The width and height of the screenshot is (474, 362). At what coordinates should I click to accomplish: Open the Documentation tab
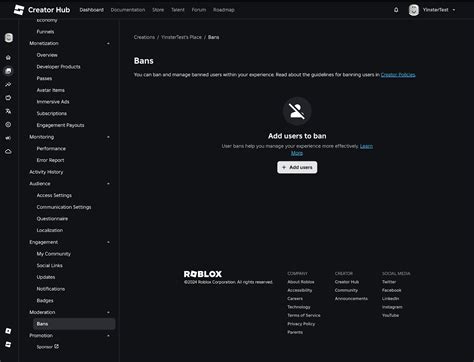point(128,10)
